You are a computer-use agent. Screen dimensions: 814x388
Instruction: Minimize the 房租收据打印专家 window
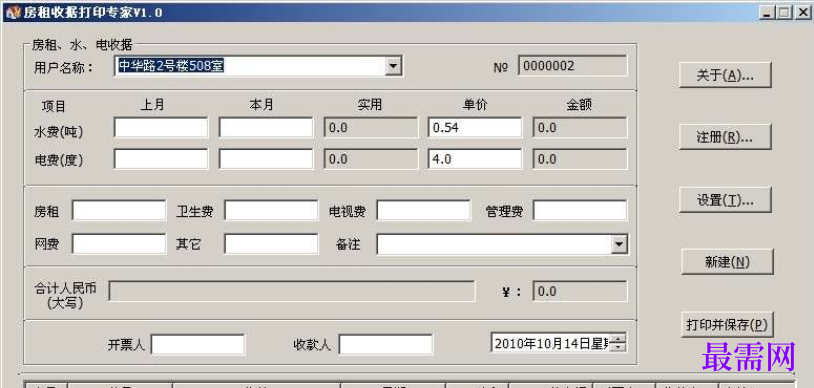[767, 12]
